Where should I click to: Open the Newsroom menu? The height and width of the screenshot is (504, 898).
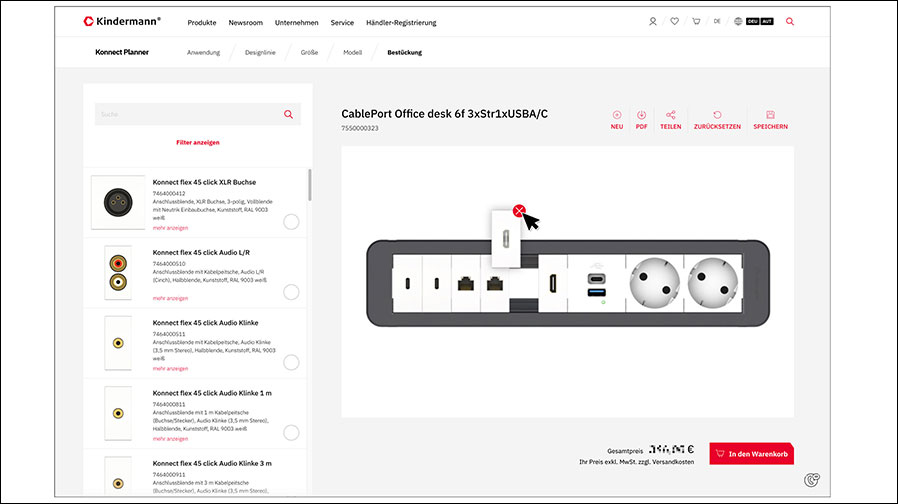245,23
